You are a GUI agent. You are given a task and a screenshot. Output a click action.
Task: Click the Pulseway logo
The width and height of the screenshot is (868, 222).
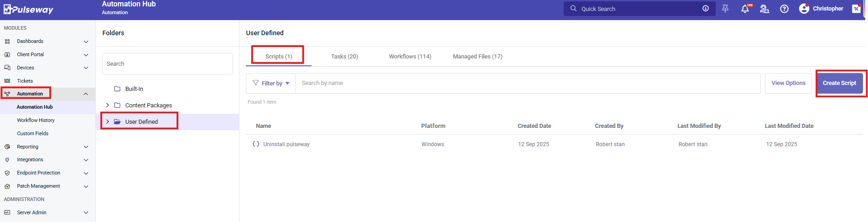pos(28,10)
